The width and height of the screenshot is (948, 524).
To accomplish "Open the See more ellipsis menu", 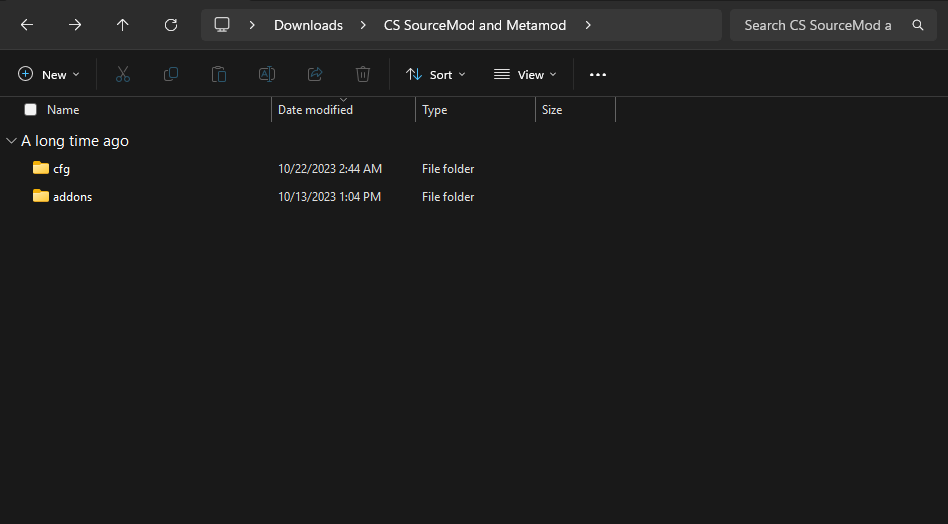I will [x=598, y=74].
